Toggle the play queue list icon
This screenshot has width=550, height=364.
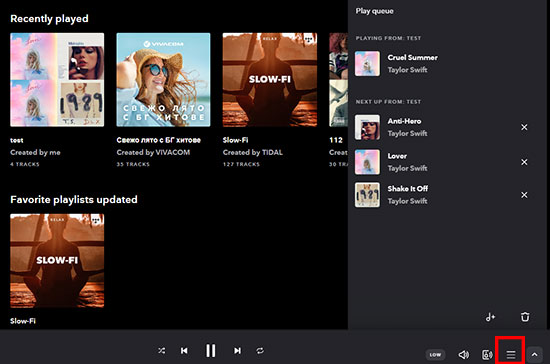coord(511,355)
